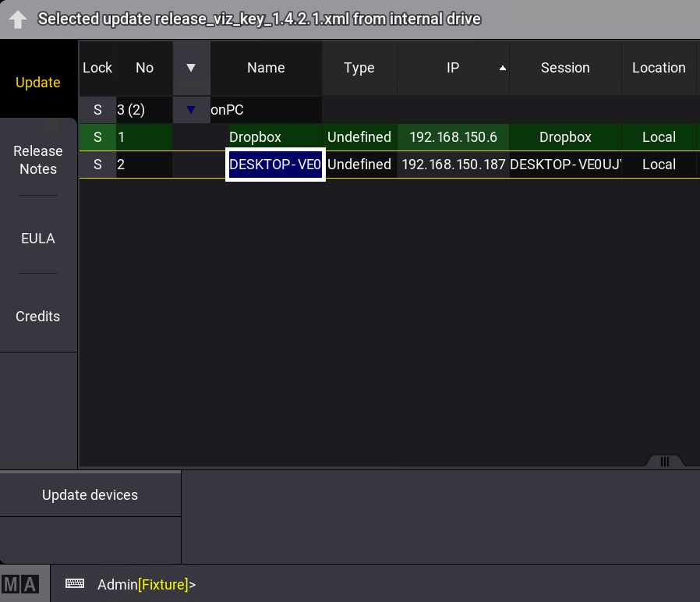Viewport: 700px width, 602px height.
Task: Collapse the onPC group triangle
Action: point(191,111)
